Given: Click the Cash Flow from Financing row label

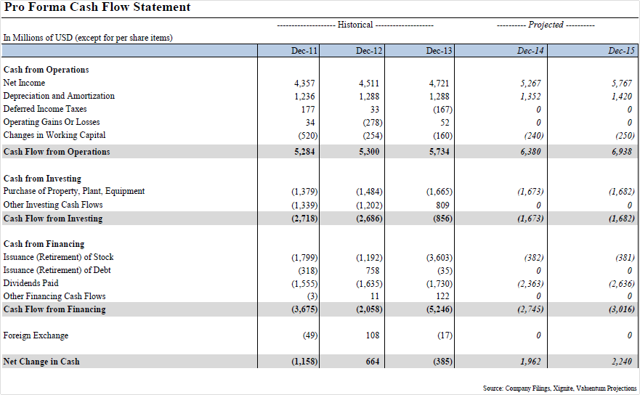Looking at the screenshot, I should click(x=54, y=309).
